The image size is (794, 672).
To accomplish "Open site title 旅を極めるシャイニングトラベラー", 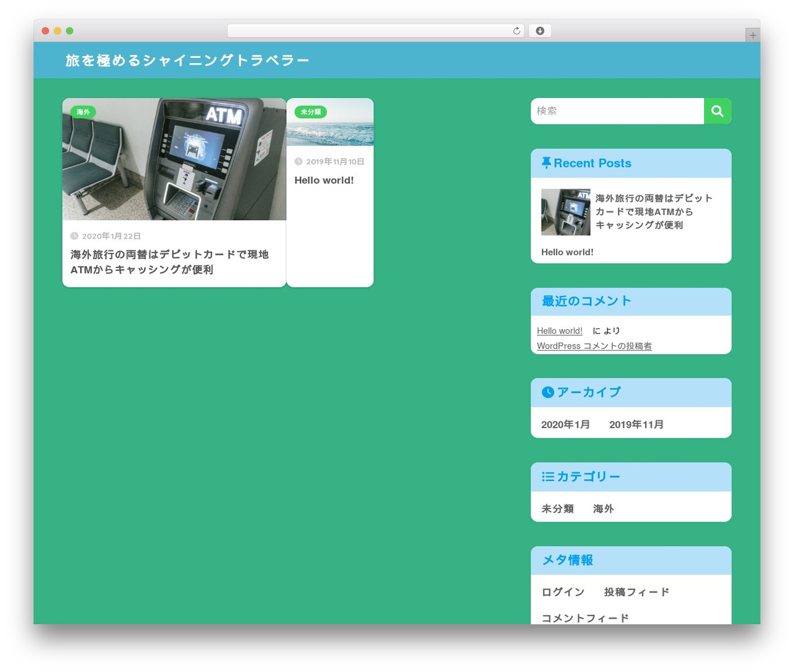I will [x=187, y=60].
